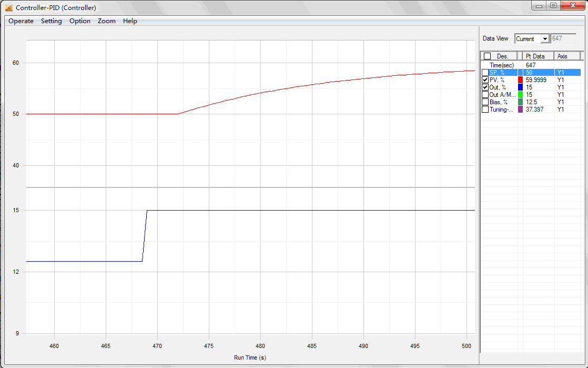
Task: Toggle the header select-all checkbox
Action: [x=487, y=56]
